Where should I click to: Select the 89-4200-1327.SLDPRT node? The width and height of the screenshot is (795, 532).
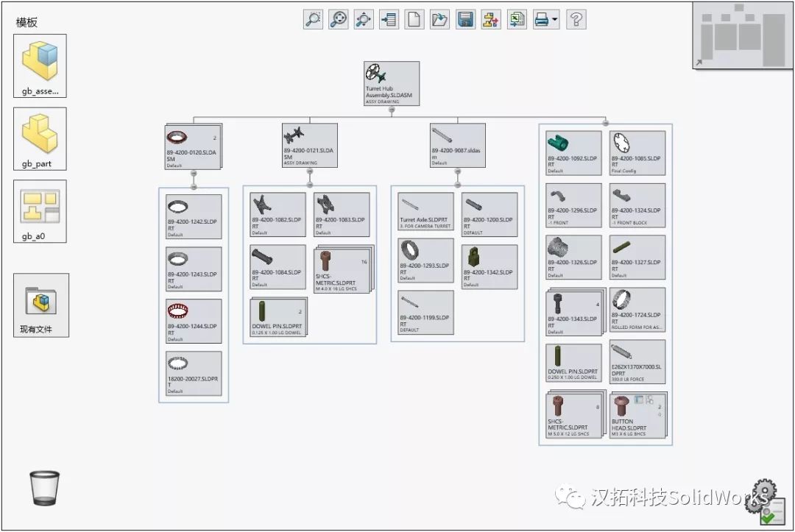637,258
